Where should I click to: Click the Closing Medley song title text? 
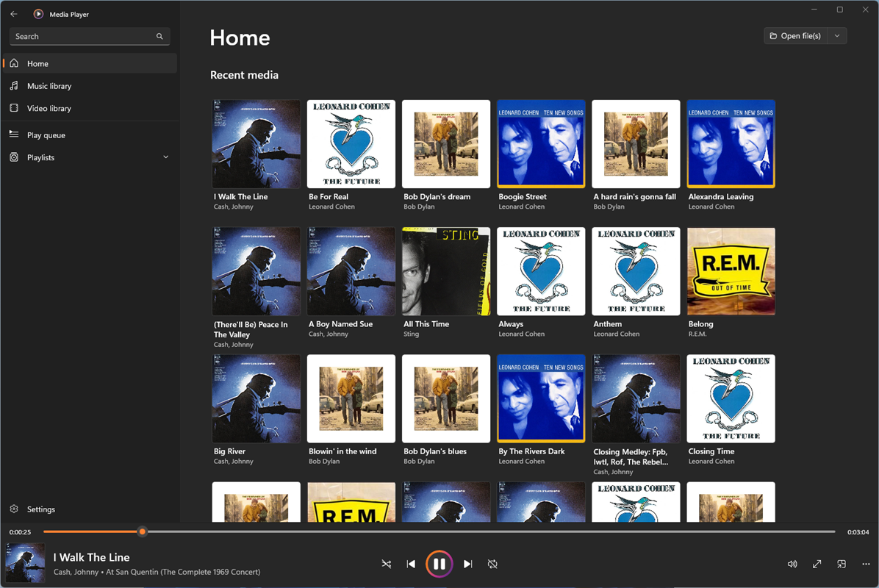click(631, 457)
